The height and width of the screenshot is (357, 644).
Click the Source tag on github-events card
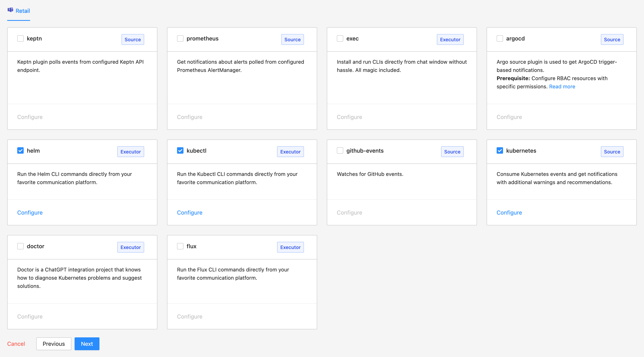(x=452, y=152)
